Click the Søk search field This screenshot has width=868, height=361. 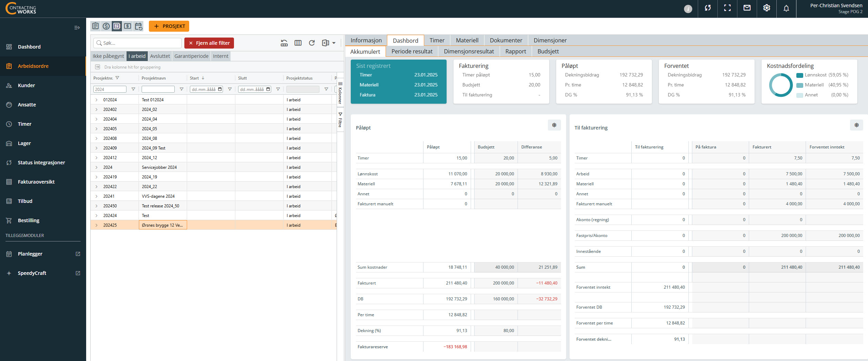(137, 43)
